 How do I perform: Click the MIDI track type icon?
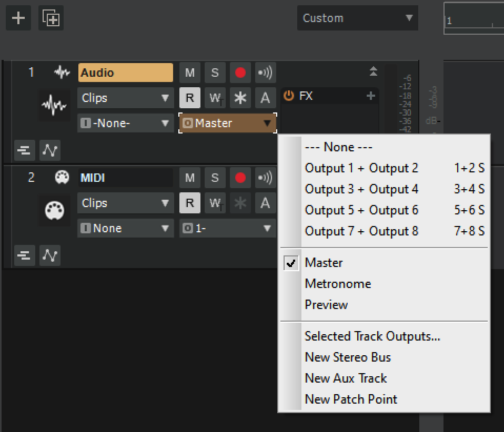(x=62, y=177)
